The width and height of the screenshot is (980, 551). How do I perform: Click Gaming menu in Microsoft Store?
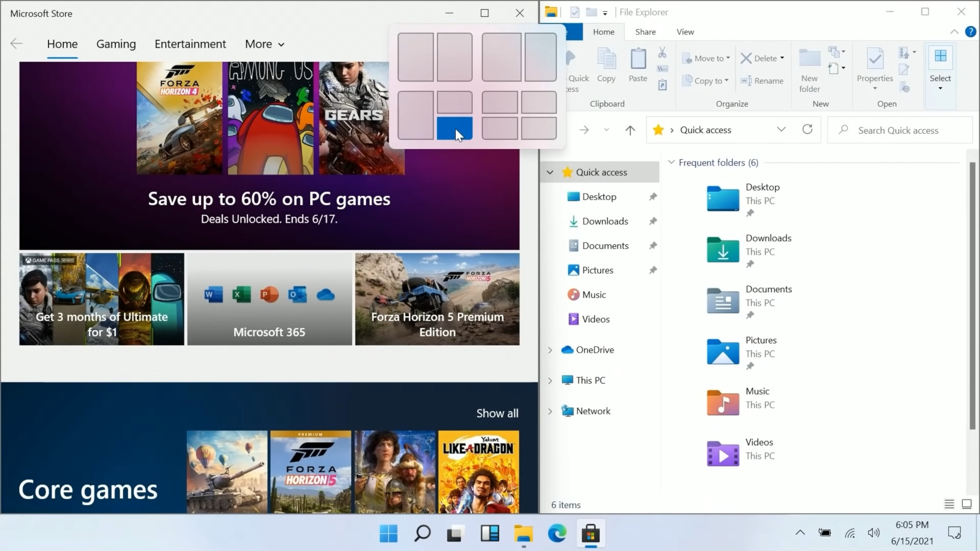pyautogui.click(x=116, y=44)
